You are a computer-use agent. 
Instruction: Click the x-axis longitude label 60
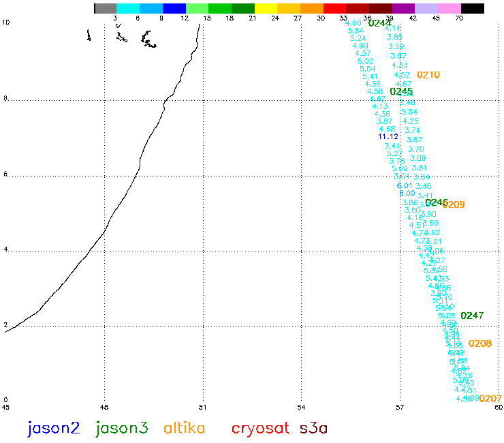coord(499,408)
